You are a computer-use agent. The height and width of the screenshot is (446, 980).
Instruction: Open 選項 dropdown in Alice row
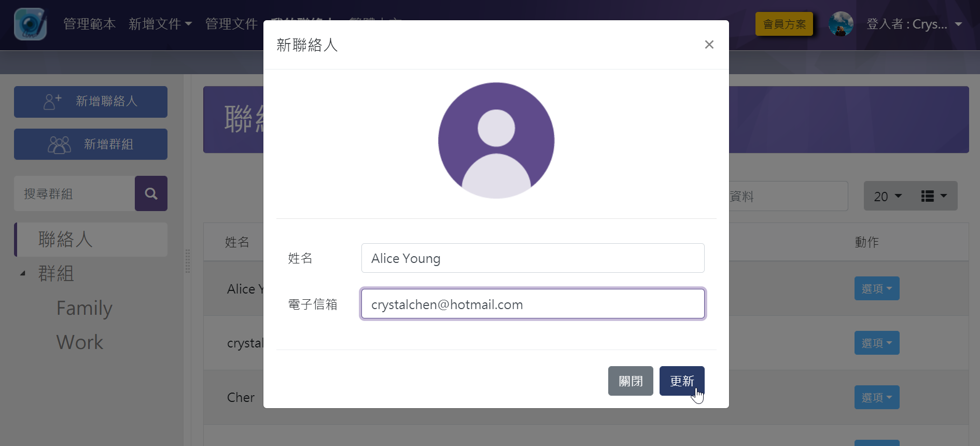pos(877,289)
